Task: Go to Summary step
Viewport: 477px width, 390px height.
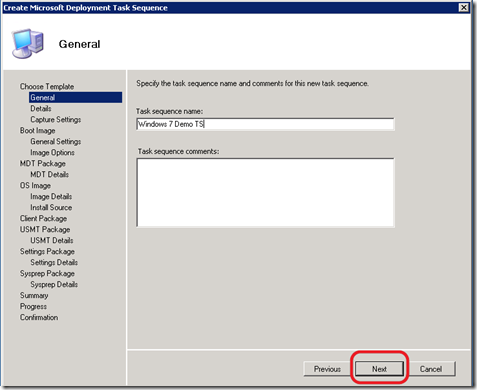Action: (34, 295)
